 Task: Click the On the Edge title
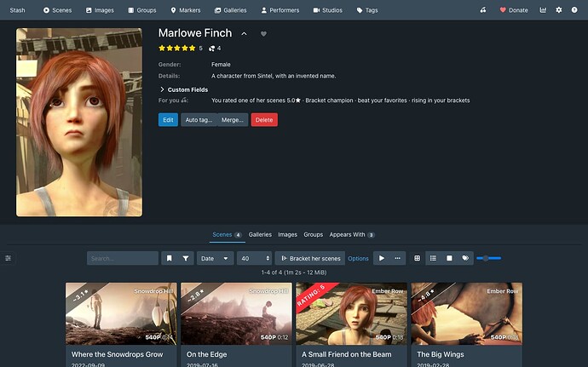(x=206, y=354)
